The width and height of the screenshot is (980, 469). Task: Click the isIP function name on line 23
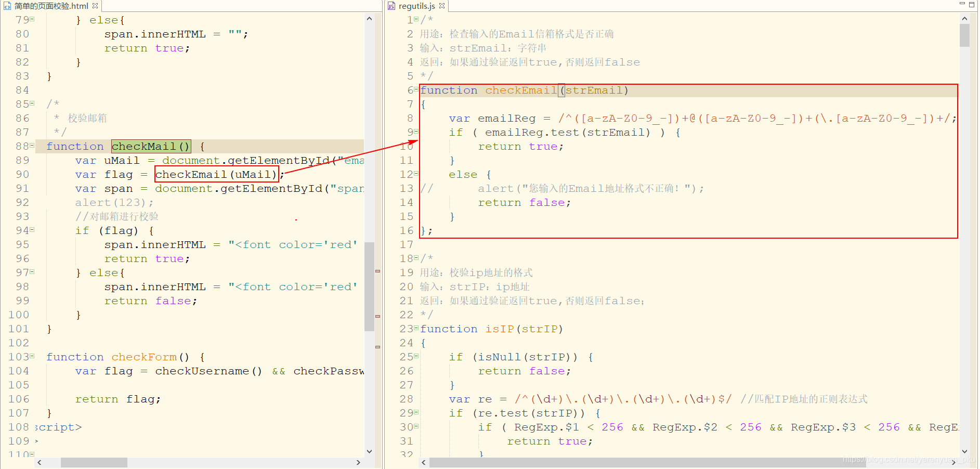point(500,329)
